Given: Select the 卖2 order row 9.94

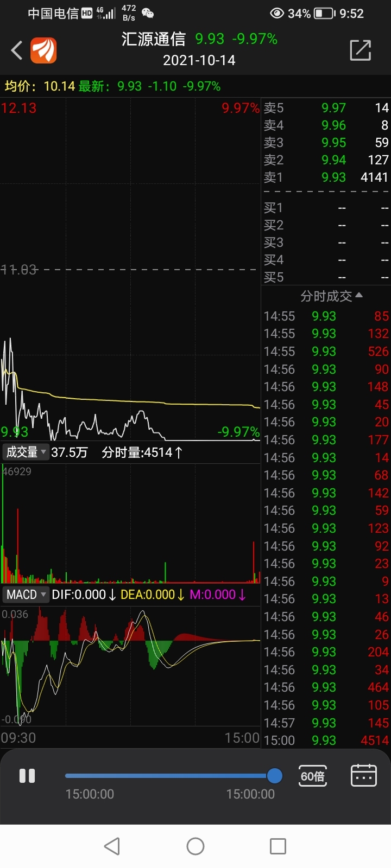Looking at the screenshot, I should pos(326,160).
